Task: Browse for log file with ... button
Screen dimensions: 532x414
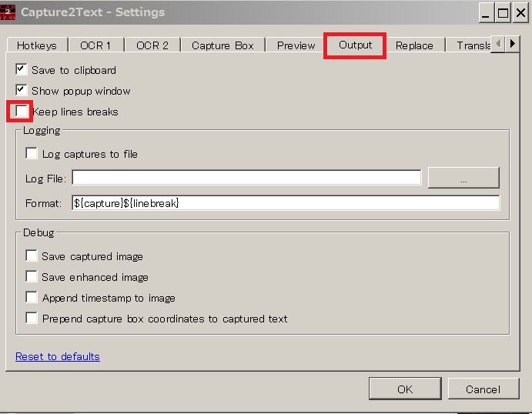Action: 463,177
